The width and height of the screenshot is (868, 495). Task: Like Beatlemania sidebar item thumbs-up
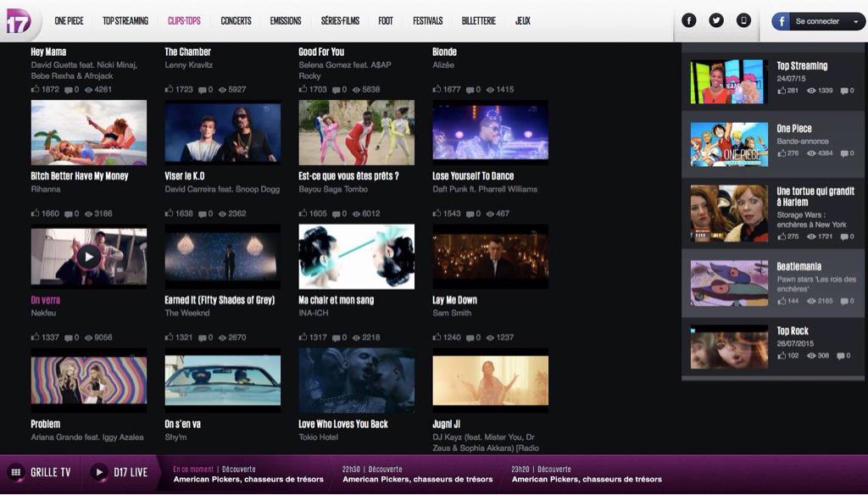point(782,301)
